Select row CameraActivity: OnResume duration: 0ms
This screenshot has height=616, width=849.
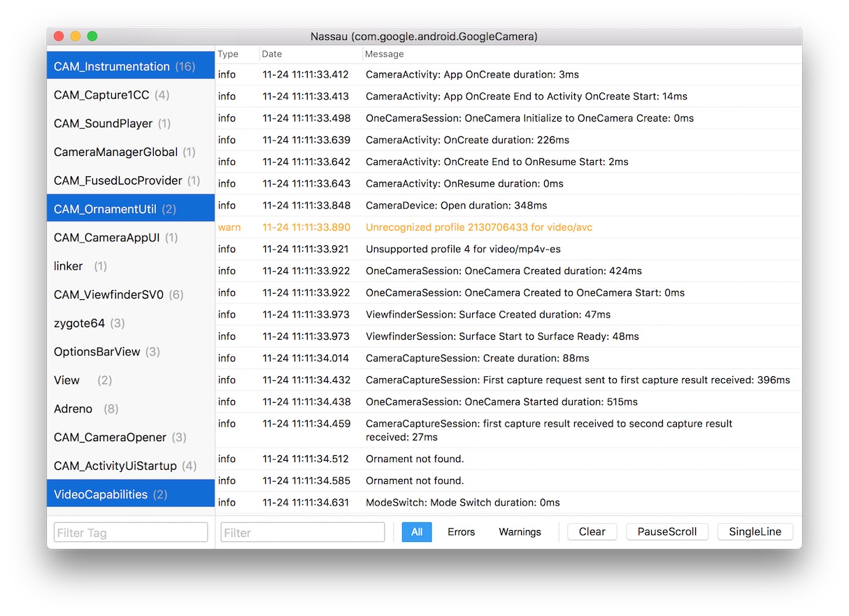coord(508,184)
